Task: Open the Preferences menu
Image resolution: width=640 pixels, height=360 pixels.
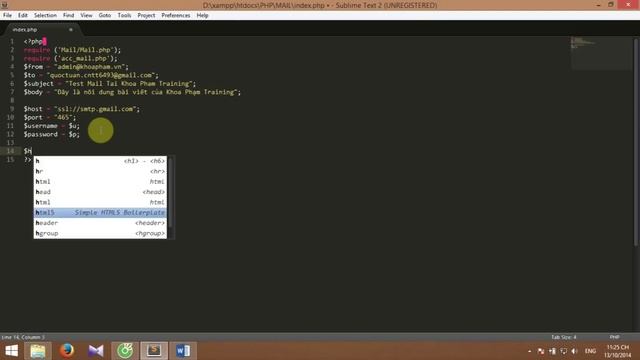Action: [176, 15]
